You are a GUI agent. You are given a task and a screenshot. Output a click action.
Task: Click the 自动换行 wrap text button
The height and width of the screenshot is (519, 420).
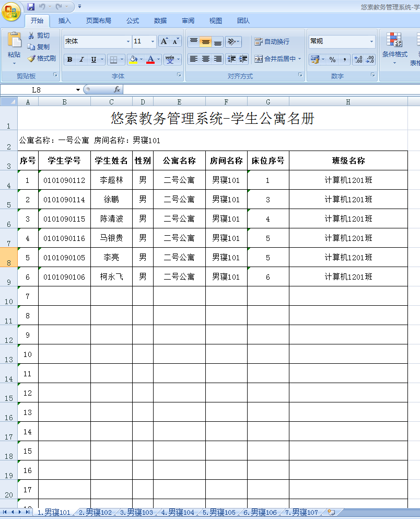point(272,42)
